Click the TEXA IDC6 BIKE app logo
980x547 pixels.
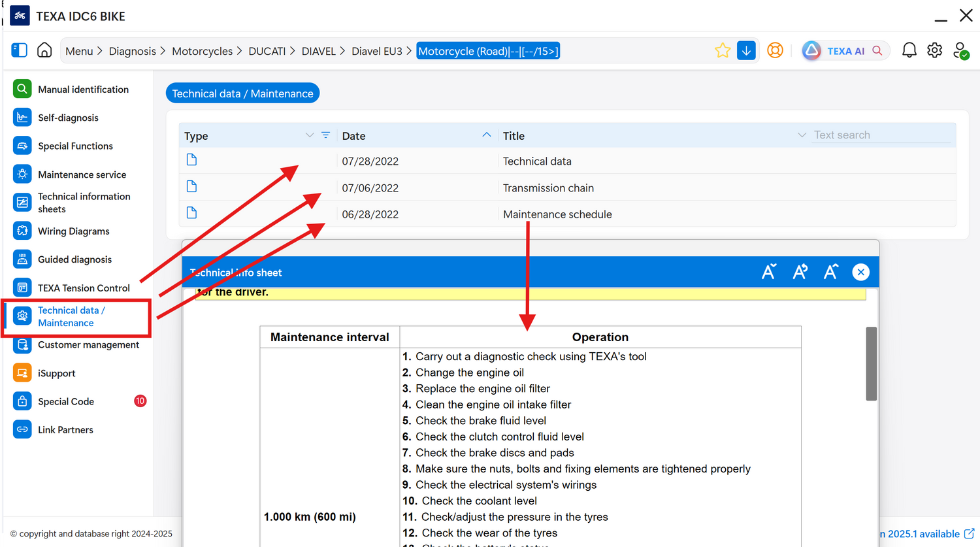coord(20,16)
